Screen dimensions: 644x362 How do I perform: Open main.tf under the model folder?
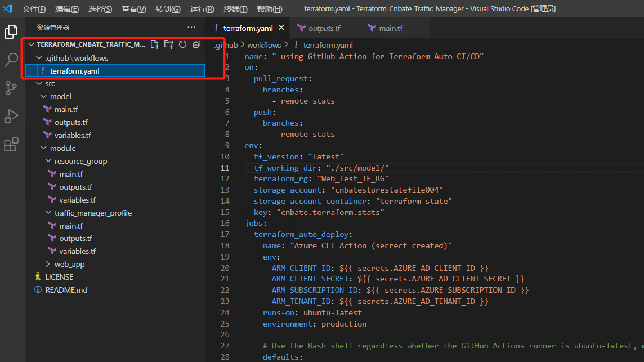[x=66, y=109]
